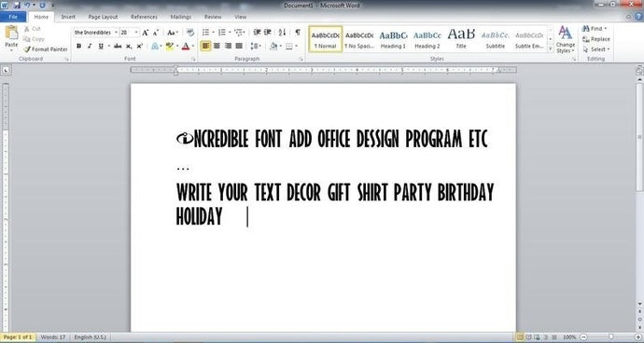This screenshot has height=343, width=644.
Task: Shrink the font size
Action: (156, 33)
